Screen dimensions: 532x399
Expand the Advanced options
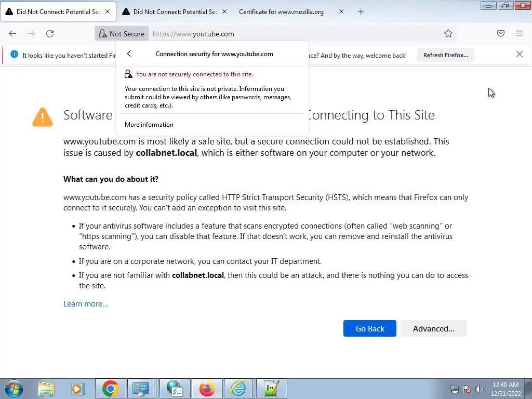[434, 328]
